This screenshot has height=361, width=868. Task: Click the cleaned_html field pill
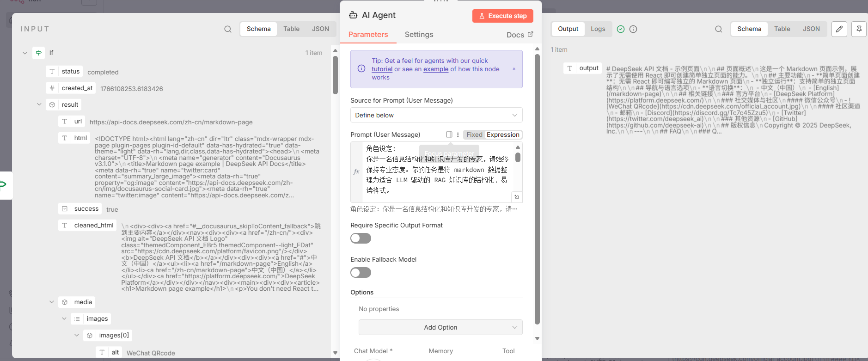coord(87,225)
